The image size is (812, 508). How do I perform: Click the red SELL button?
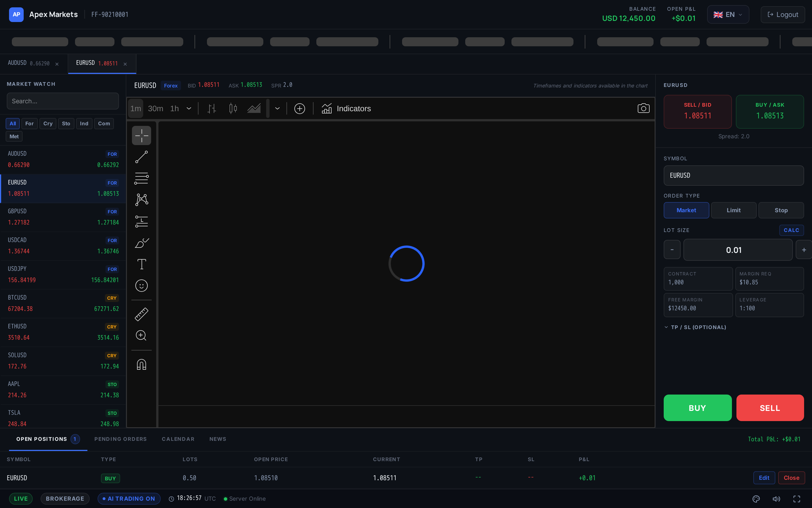coord(770,408)
